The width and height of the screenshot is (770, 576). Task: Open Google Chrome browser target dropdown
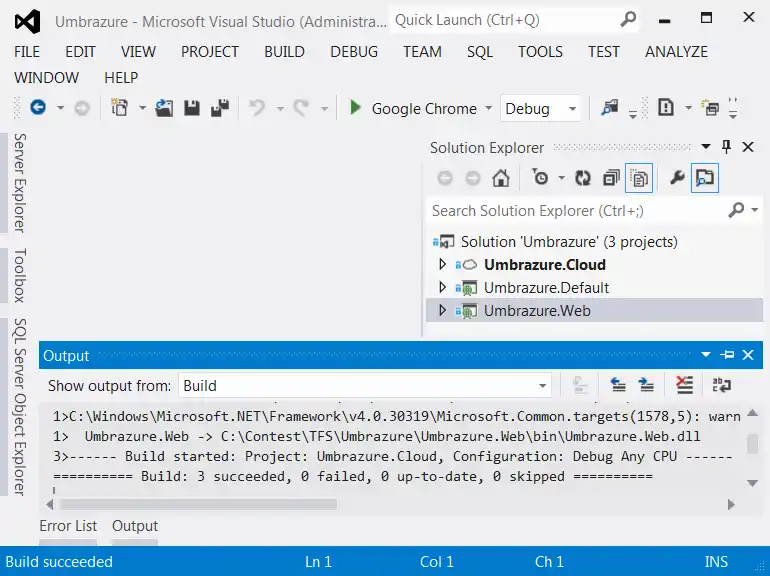[488, 108]
